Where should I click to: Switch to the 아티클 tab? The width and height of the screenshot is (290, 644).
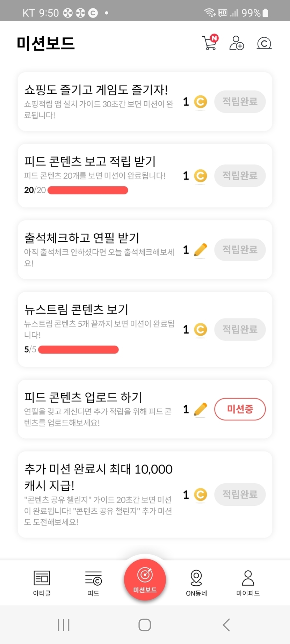42,583
